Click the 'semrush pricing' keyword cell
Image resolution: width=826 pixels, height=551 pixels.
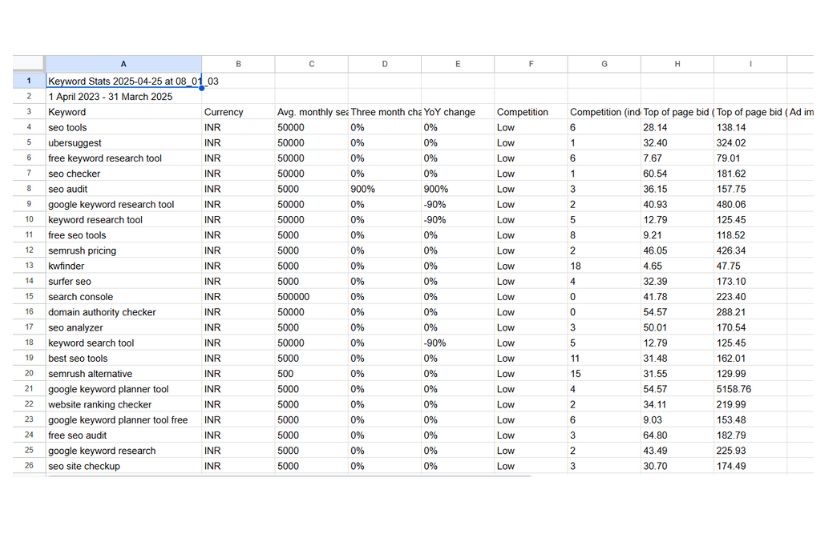click(x=123, y=250)
